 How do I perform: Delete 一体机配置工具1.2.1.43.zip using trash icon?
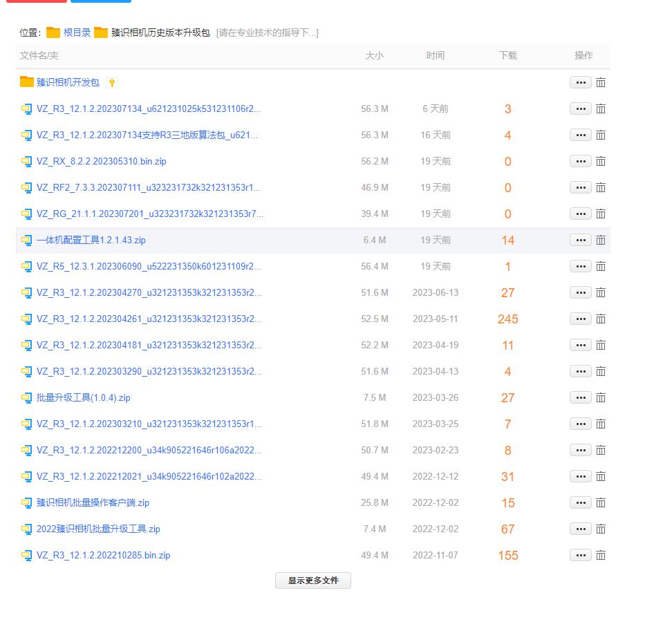pyautogui.click(x=601, y=241)
